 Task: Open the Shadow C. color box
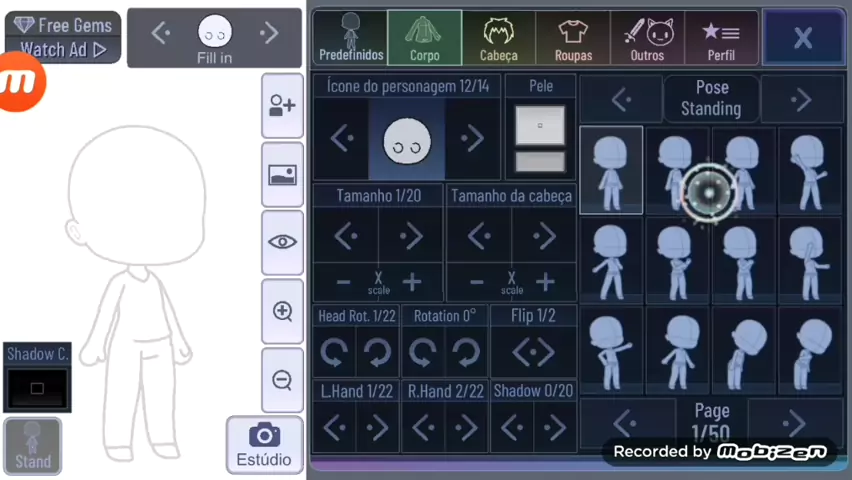37,387
